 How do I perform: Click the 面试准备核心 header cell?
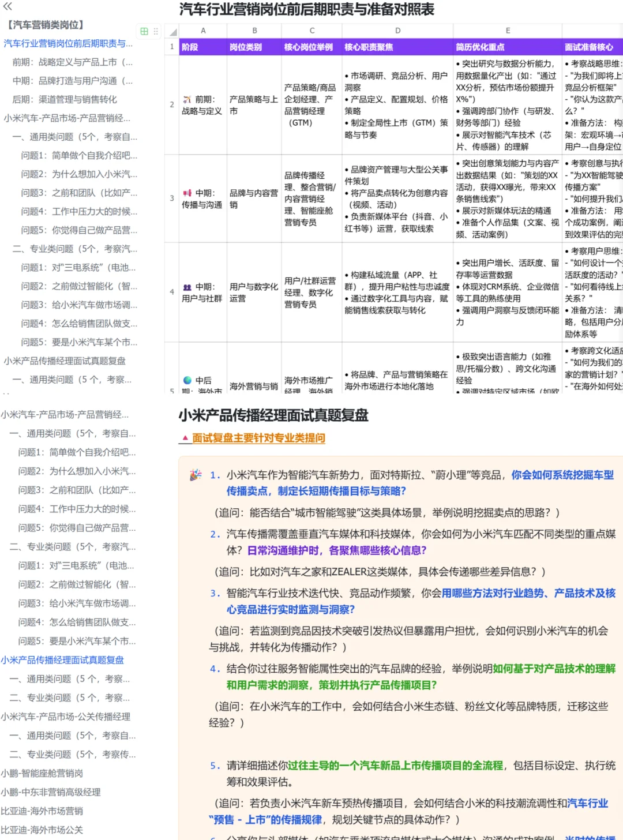[x=592, y=47]
